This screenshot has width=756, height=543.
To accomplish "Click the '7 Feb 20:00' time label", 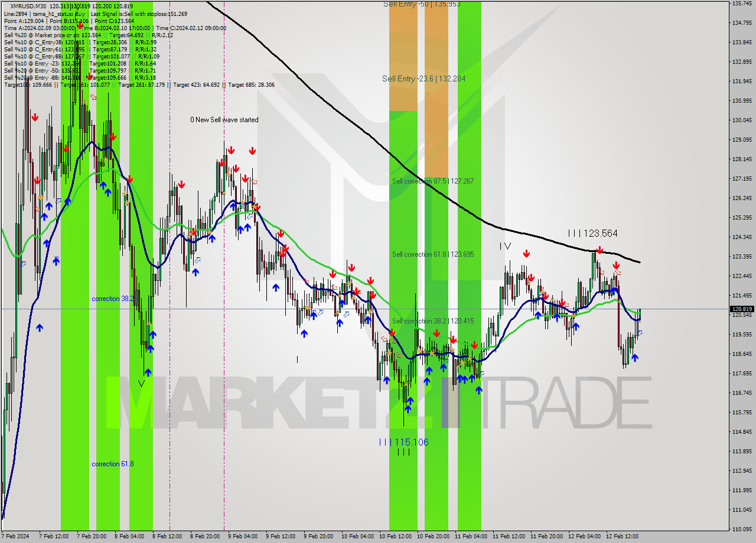I will (92, 537).
